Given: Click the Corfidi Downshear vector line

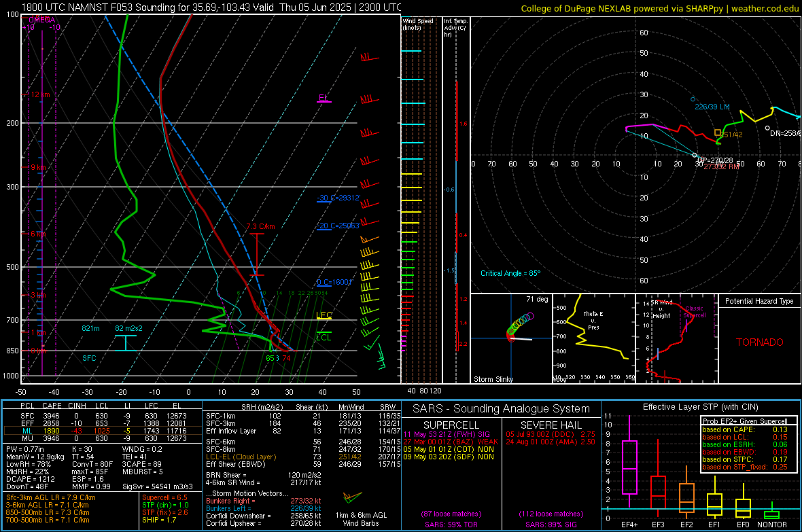Looking at the screenshot, I should tap(264, 516).
